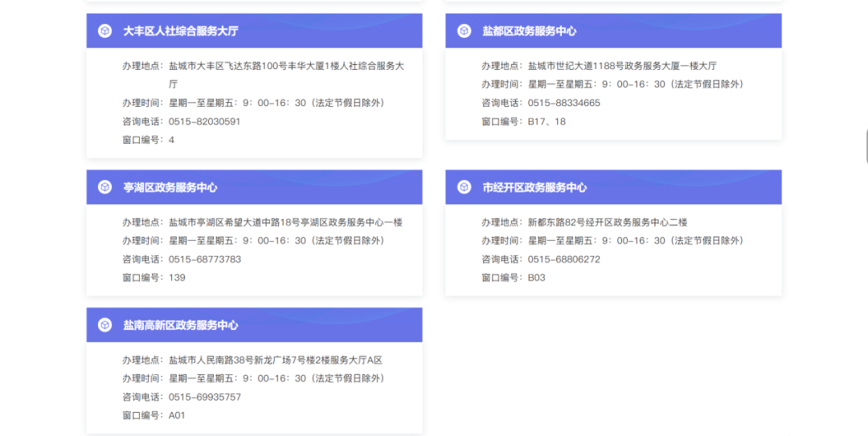Click window number B03
Viewport: 868px width, 436px height.
pyautogui.click(x=536, y=278)
